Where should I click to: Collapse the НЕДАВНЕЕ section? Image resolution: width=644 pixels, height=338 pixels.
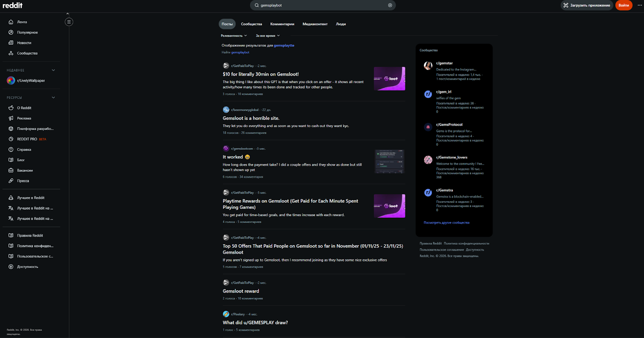[53, 70]
